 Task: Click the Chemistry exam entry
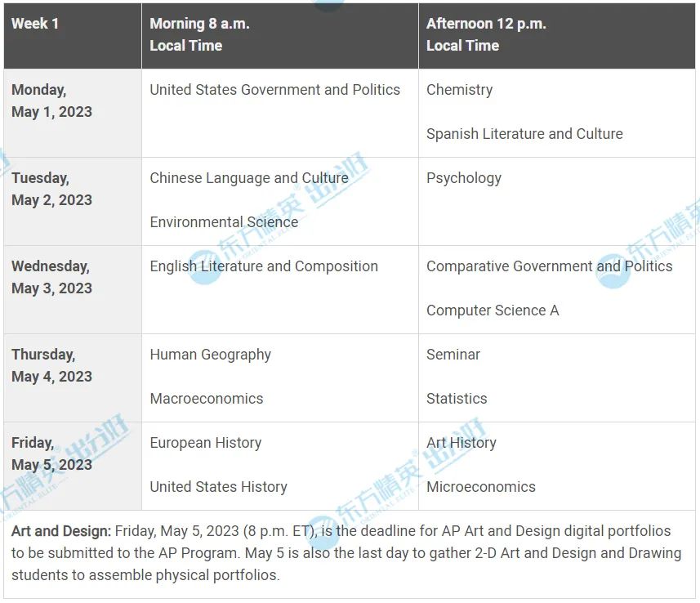point(459,90)
